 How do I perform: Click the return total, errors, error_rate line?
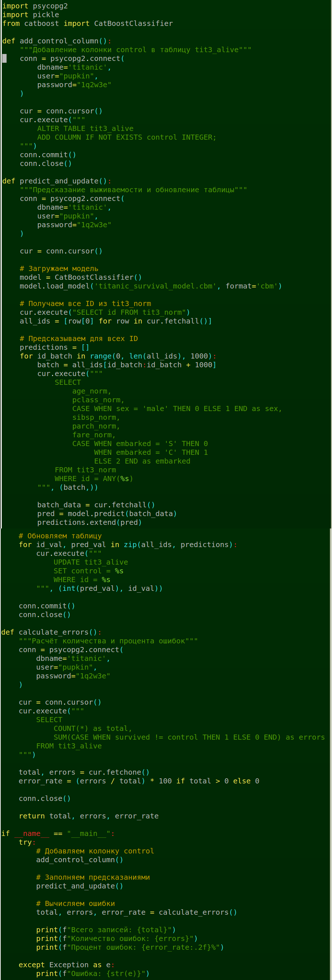[x=89, y=816]
